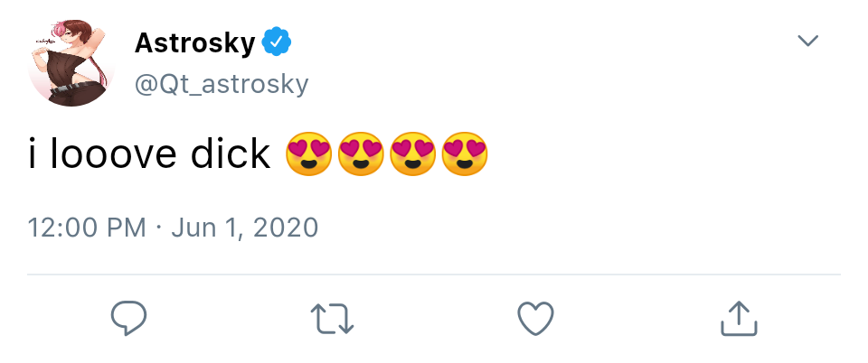The width and height of the screenshot is (868, 363).
Task: Click the second heart-eyes emoji
Action: pos(361,154)
